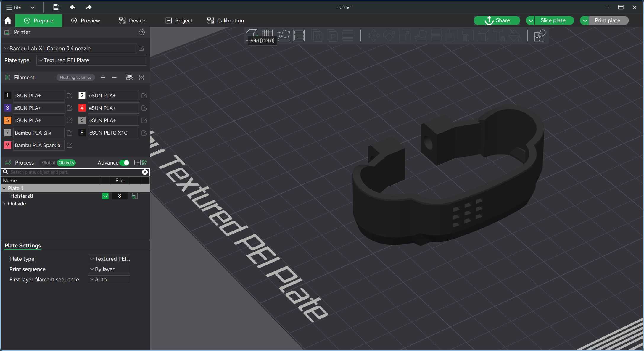Click the list icon beside Advance toggle
Image resolution: width=644 pixels, height=351 pixels.
(137, 162)
